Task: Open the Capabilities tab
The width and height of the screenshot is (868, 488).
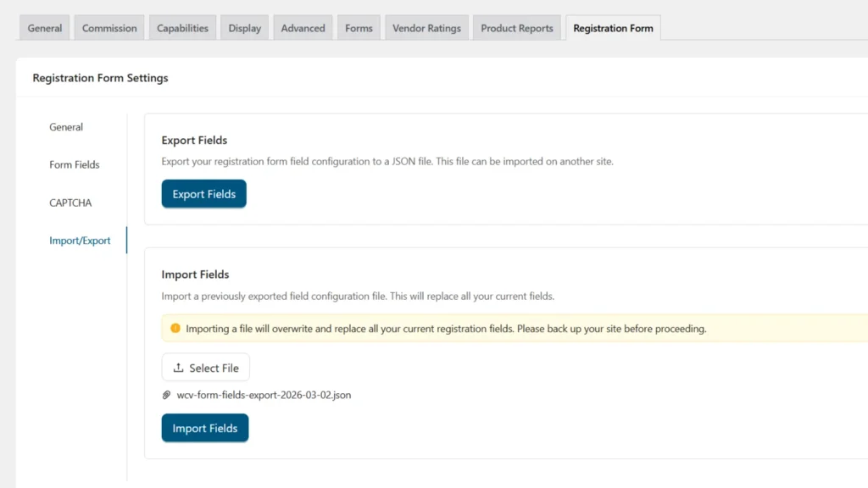Action: coord(182,27)
